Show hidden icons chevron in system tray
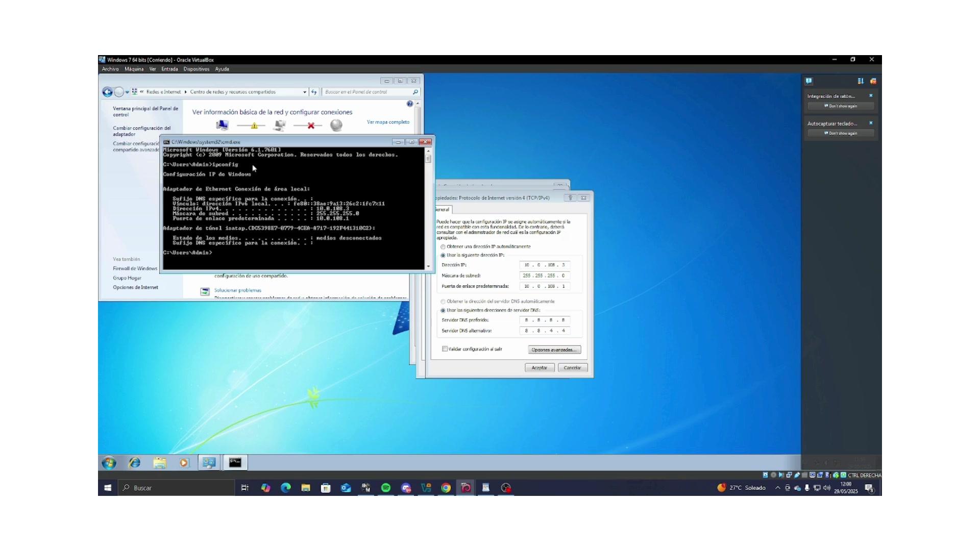Screen dimensions: 980x551 point(777,488)
